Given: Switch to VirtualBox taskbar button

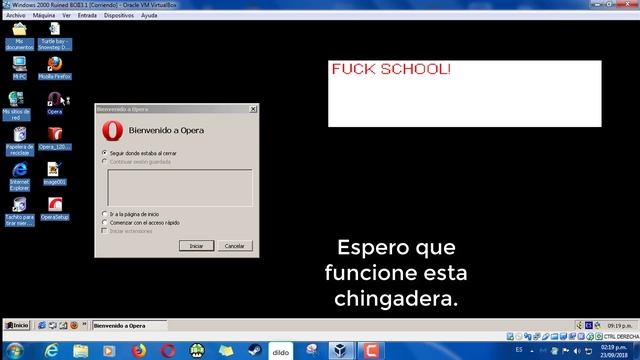Looking at the screenshot, I should point(340,351).
